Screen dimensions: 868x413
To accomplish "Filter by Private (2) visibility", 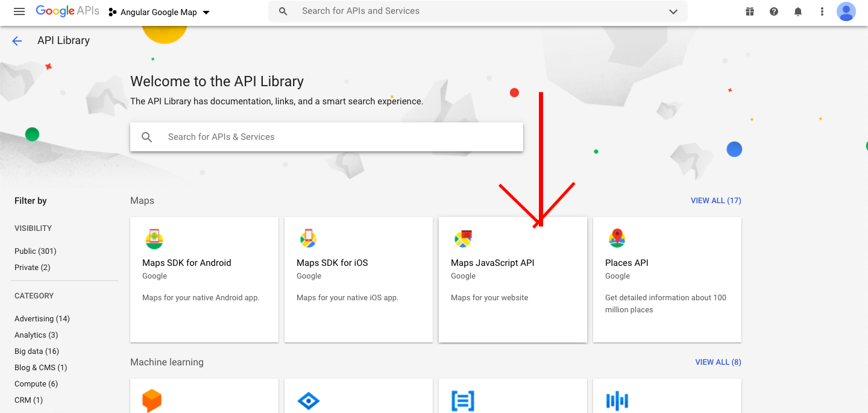I will [x=33, y=268].
